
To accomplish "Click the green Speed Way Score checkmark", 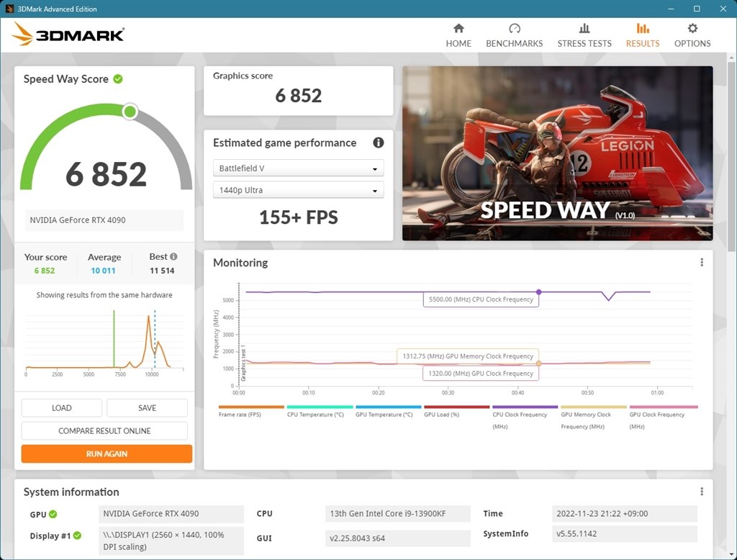I will tap(118, 79).
